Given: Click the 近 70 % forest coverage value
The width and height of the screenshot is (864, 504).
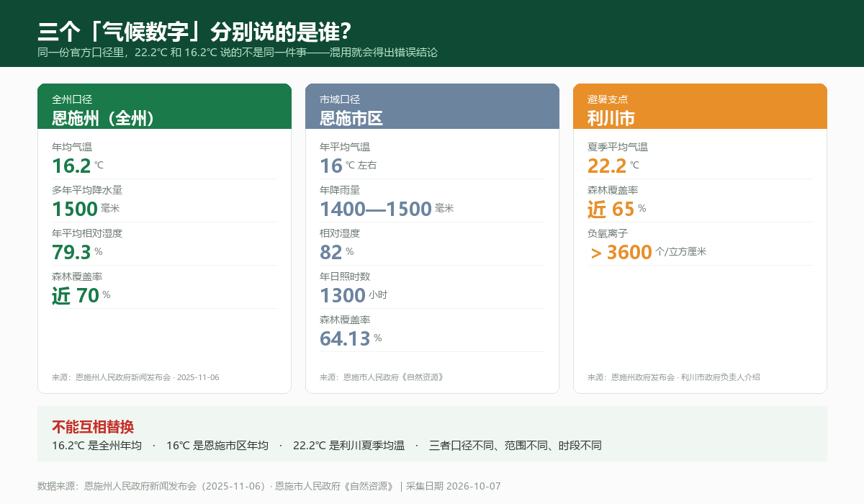Looking at the screenshot, I should tap(81, 295).
